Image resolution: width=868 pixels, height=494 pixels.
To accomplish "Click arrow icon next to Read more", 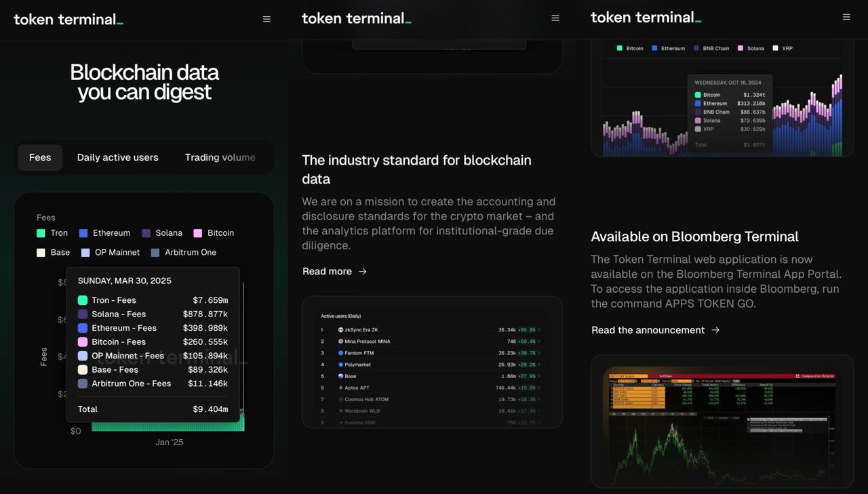I will pos(363,272).
